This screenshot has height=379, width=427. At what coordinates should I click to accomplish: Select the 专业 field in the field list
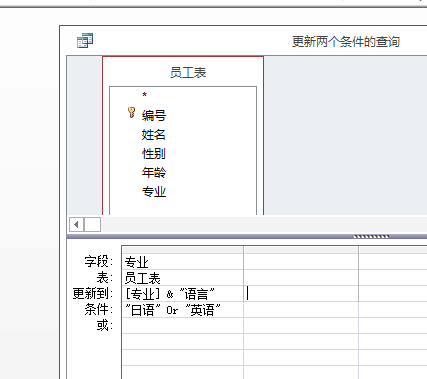(154, 192)
